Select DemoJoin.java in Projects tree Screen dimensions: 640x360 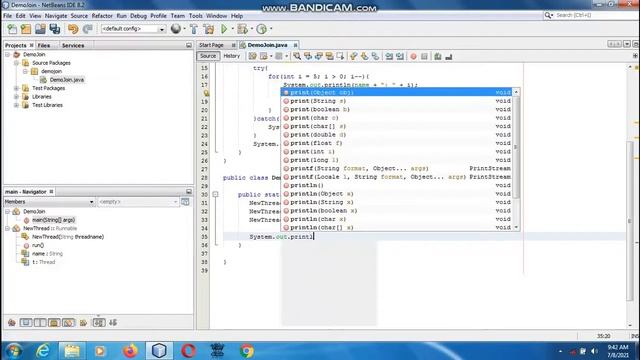click(x=67, y=80)
